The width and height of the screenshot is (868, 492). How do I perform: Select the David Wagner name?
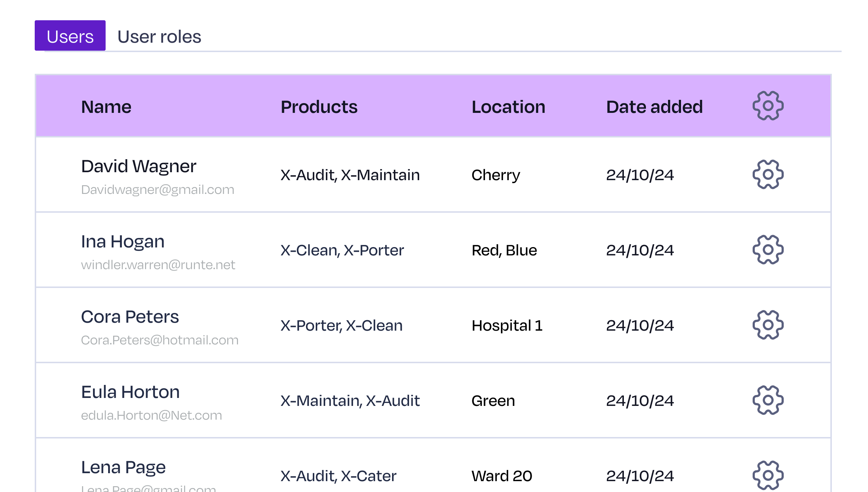coord(139,167)
